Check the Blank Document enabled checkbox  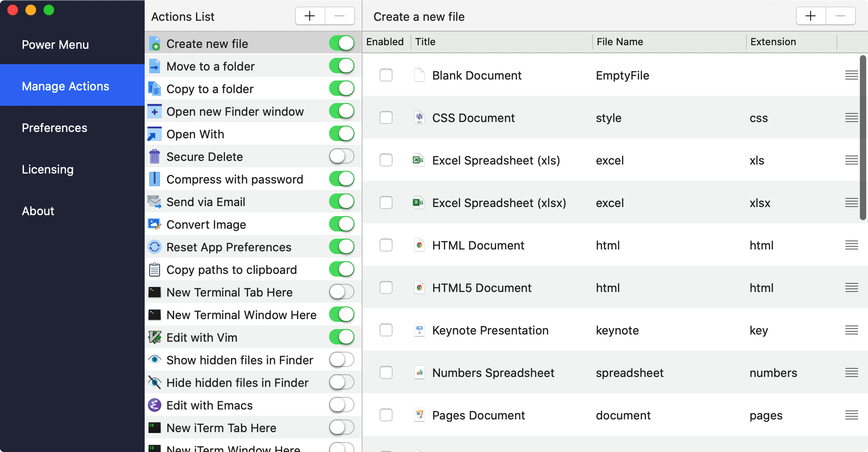[x=386, y=75]
